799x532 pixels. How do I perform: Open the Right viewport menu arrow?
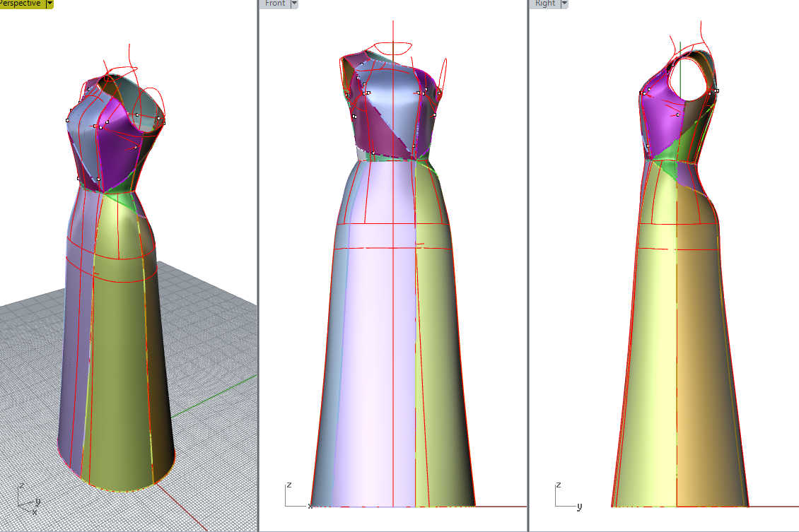(x=564, y=3)
